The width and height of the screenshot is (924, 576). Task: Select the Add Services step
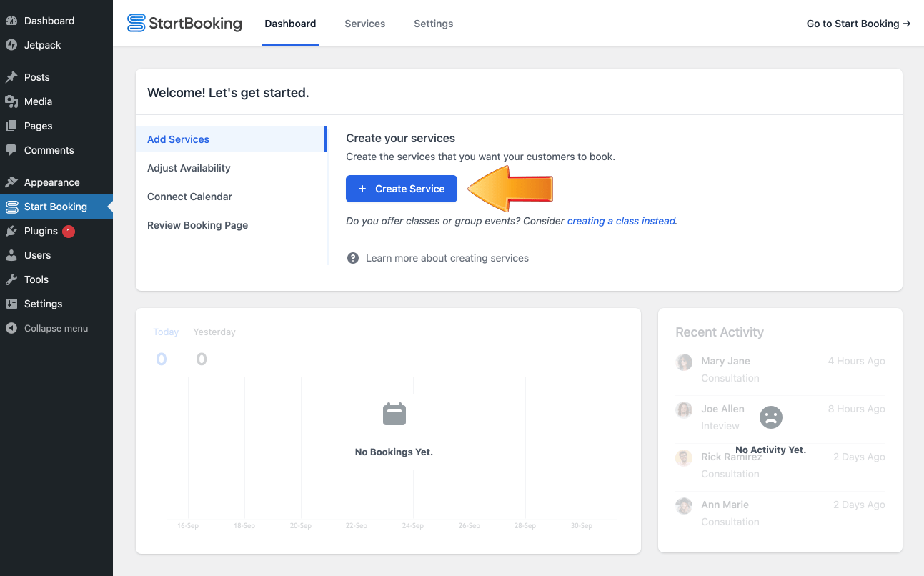(x=232, y=139)
